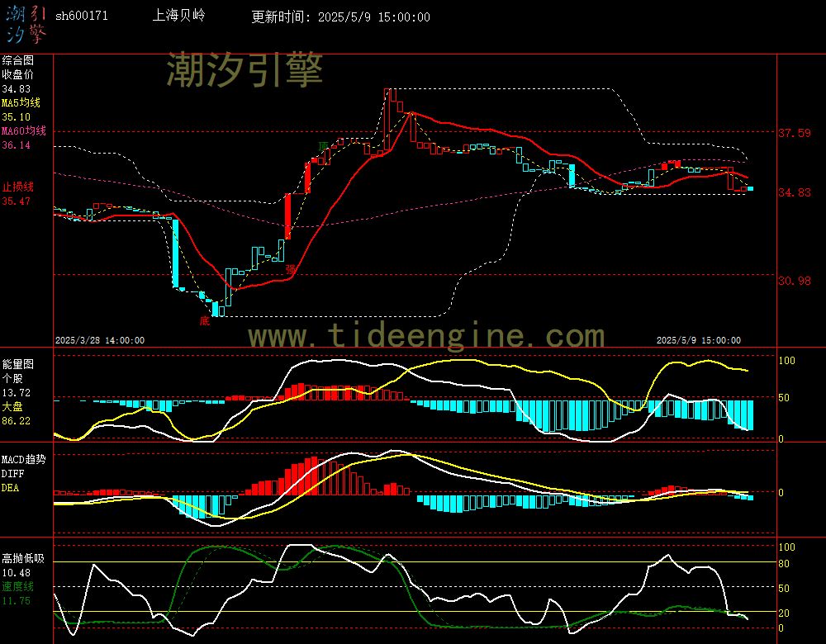
Task: Click the 收盘价 label
Action: click(18, 74)
